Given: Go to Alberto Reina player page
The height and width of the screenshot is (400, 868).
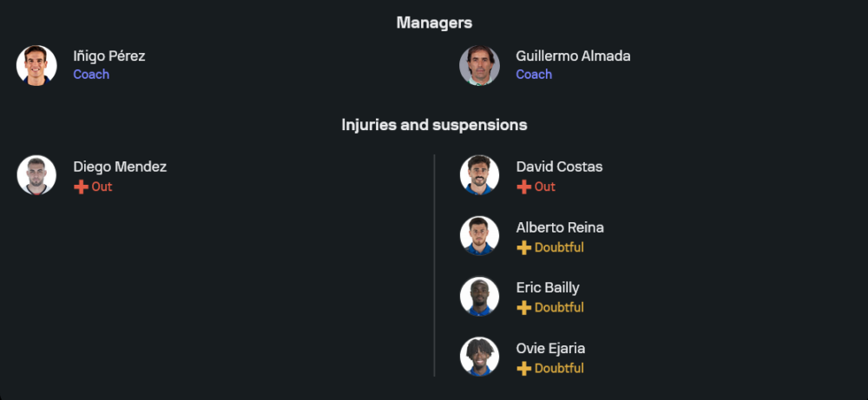Looking at the screenshot, I should coord(560,227).
